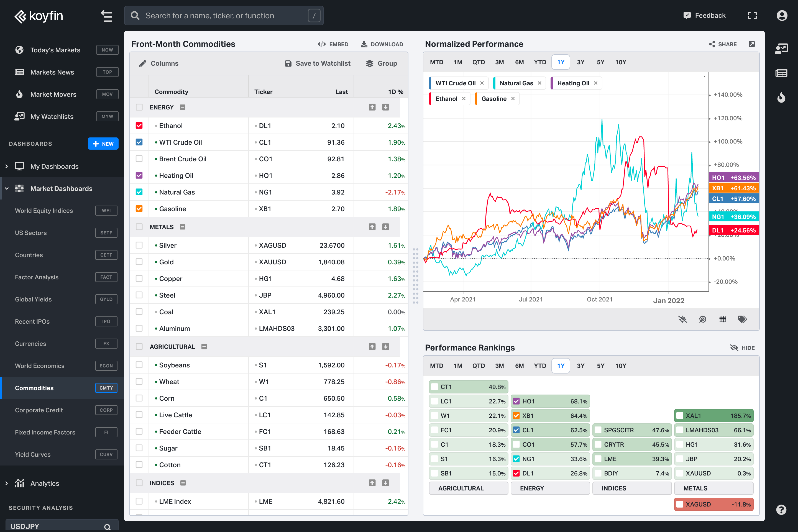This screenshot has width=798, height=532.
Task: Open chart in new window icon
Action: [x=752, y=44]
